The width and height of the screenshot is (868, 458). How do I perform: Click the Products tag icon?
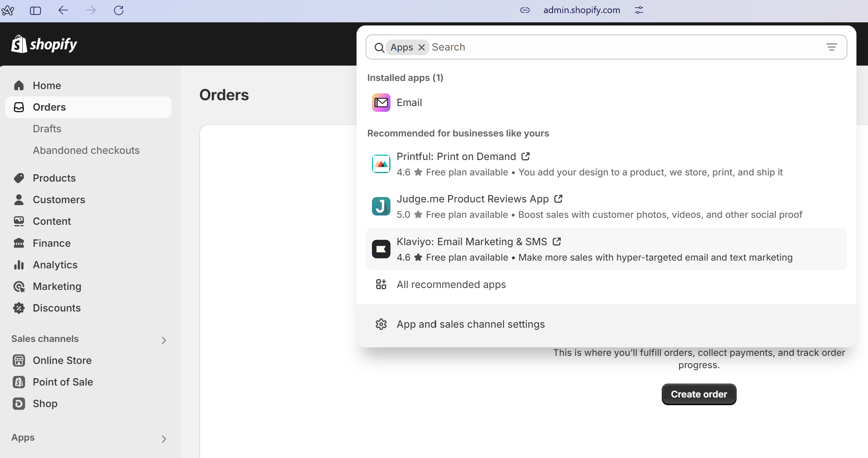tap(19, 178)
